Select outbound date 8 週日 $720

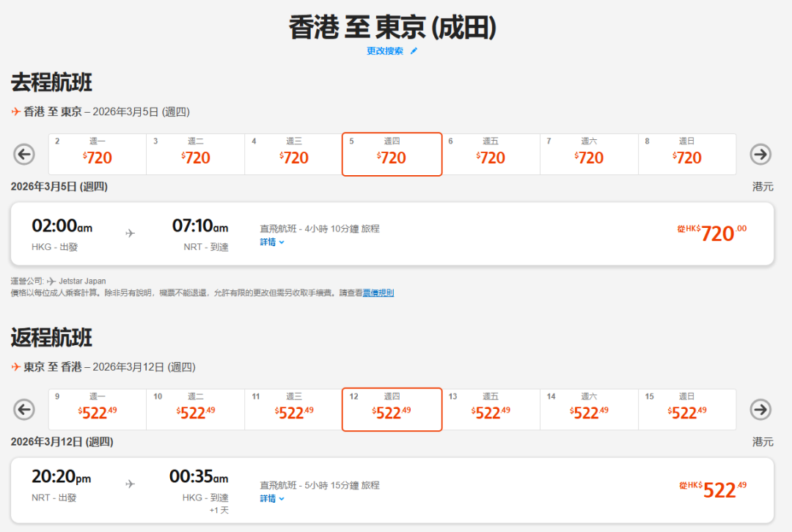[x=687, y=155]
